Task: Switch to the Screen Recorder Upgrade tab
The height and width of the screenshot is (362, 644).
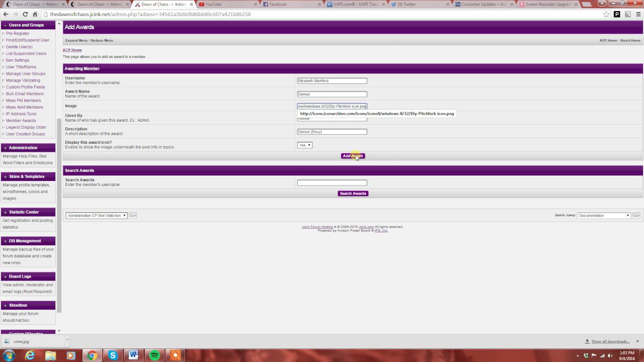Action: (x=548, y=4)
